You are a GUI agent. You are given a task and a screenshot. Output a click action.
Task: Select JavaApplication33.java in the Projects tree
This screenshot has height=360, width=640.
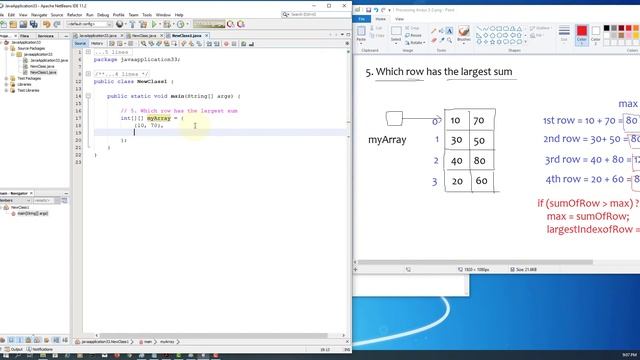pyautogui.click(x=49, y=60)
